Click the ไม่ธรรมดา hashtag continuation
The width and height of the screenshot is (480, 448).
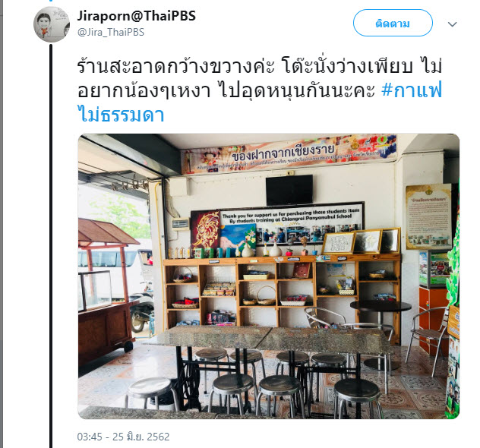[121, 115]
